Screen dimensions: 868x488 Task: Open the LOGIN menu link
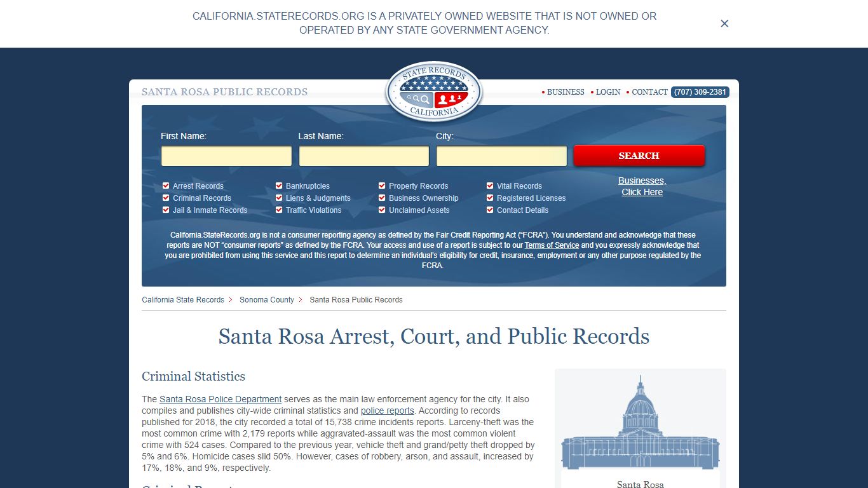[608, 92]
